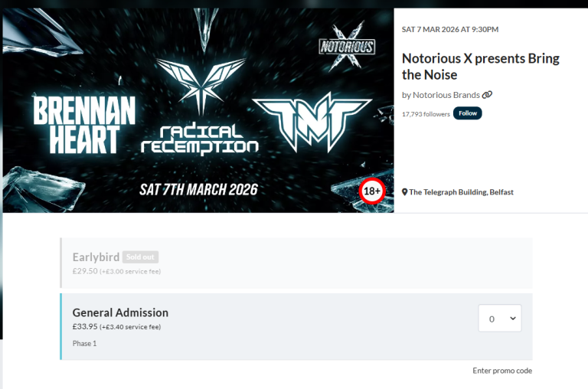Click the chain link icon beside Notorious Brands
Image resolution: width=588 pixels, height=389 pixels.
487,95
